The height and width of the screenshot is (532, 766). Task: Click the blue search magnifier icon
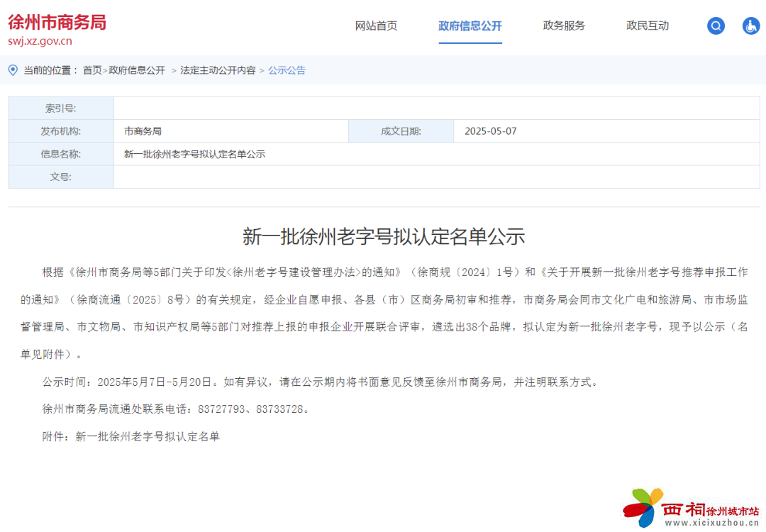[x=716, y=26]
